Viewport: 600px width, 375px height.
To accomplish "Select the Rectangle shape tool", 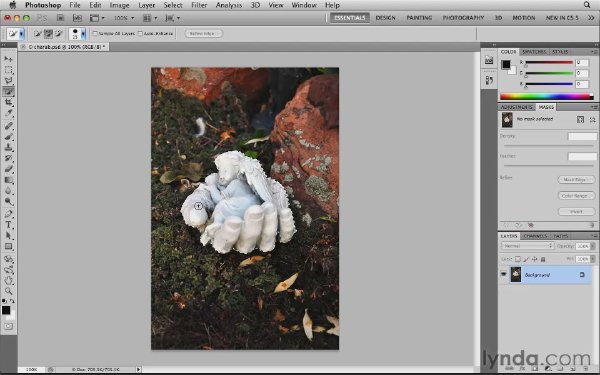I will 8,246.
